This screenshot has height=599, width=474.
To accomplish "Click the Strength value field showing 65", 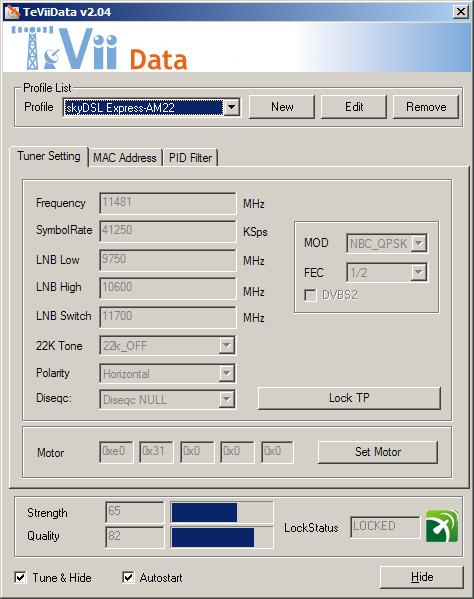I will point(134,512).
